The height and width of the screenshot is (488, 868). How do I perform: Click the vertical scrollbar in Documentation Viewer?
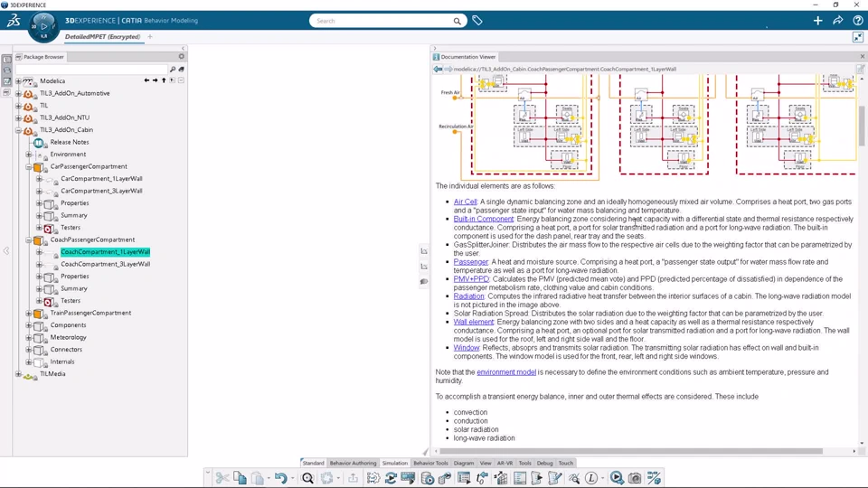[862, 125]
